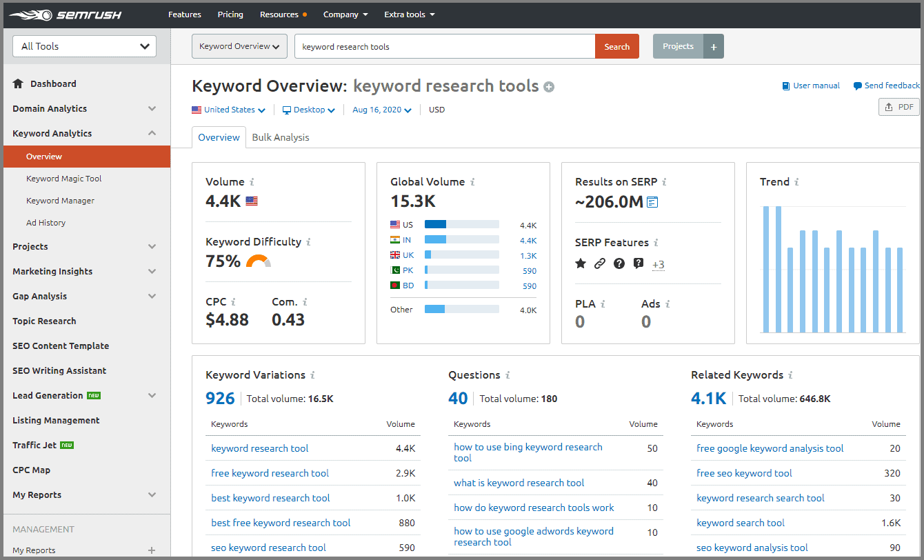
Task: Open the SERP snapshot icon beside 206.0M
Action: click(x=652, y=202)
